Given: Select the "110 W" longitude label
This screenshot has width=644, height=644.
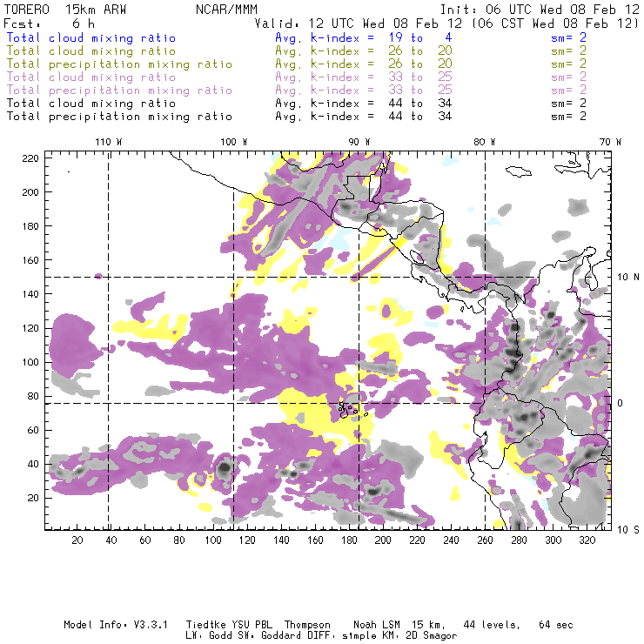Looking at the screenshot, I should click(109, 142).
